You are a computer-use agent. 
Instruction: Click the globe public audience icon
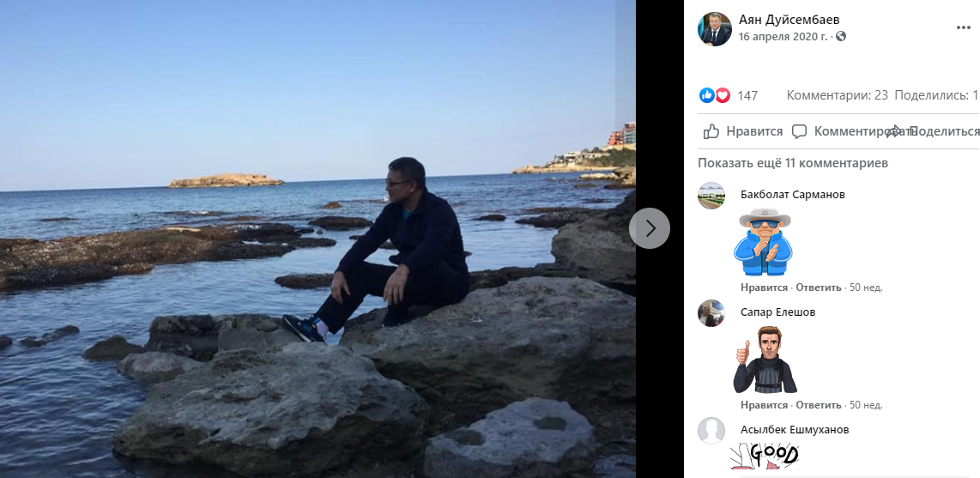point(841,37)
